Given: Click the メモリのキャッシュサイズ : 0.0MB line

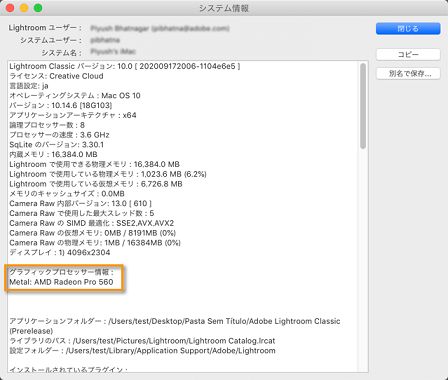Looking at the screenshot, I should pos(67,194).
